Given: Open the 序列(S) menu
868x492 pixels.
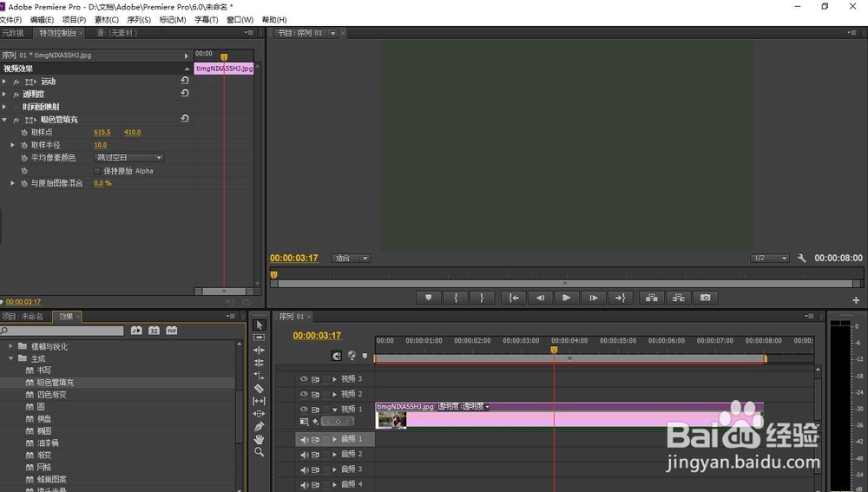Looking at the screenshot, I should pos(139,19).
